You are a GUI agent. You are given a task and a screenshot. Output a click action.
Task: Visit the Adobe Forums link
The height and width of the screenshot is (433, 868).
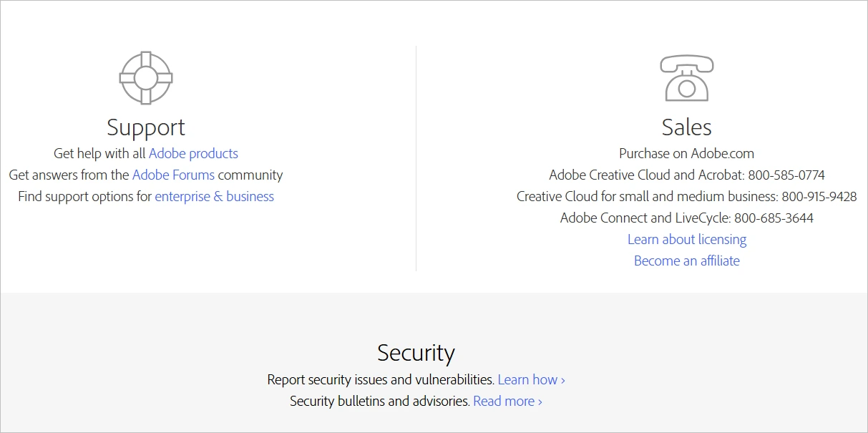pyautogui.click(x=173, y=175)
